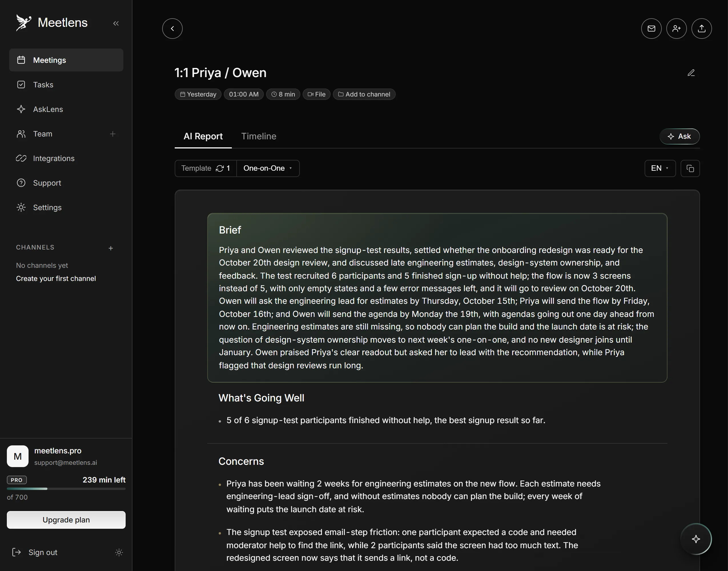Click Add to channel chip

364,94
